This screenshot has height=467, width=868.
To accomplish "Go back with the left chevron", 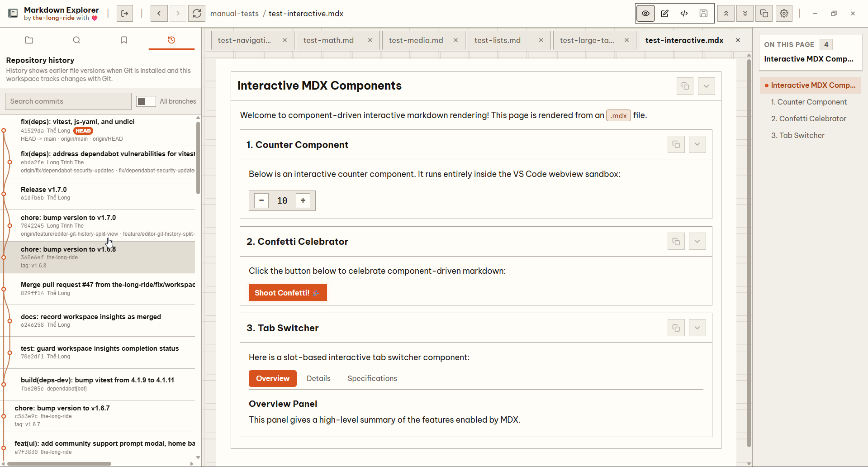I will (159, 14).
